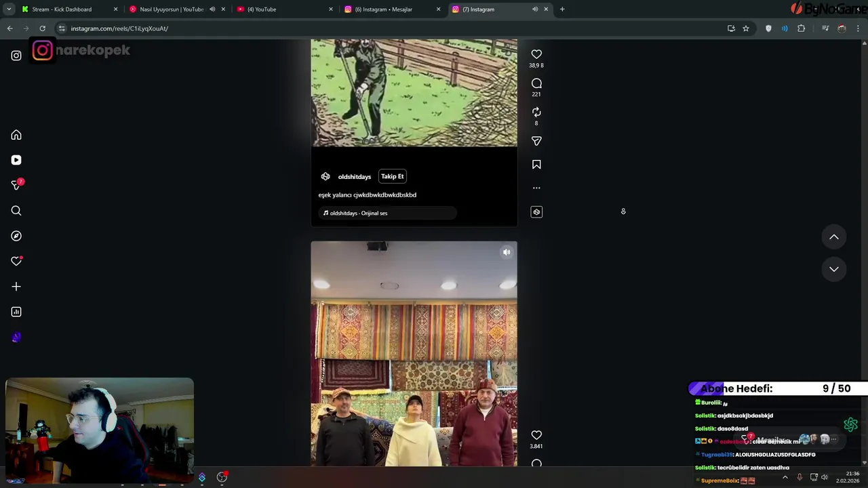Viewport: 868px width, 488px height.
Task: Open Instagram home from the sidebar
Action: (x=16, y=135)
